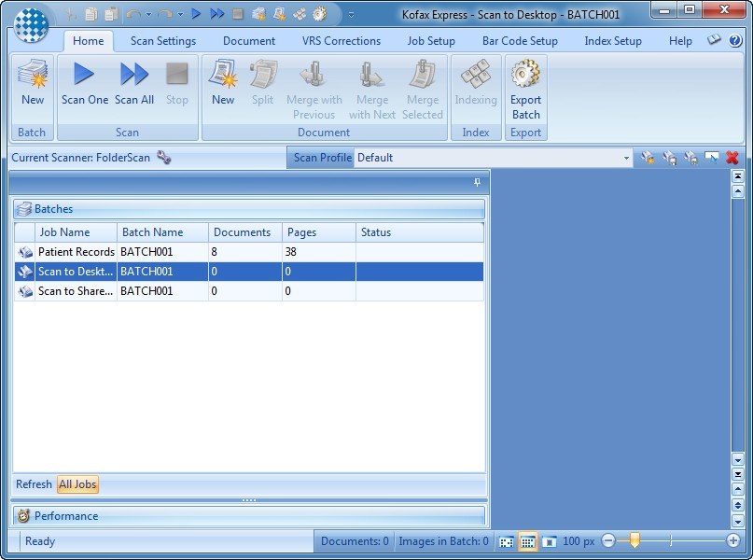Switch to the Scan Settings tab

tap(162, 41)
